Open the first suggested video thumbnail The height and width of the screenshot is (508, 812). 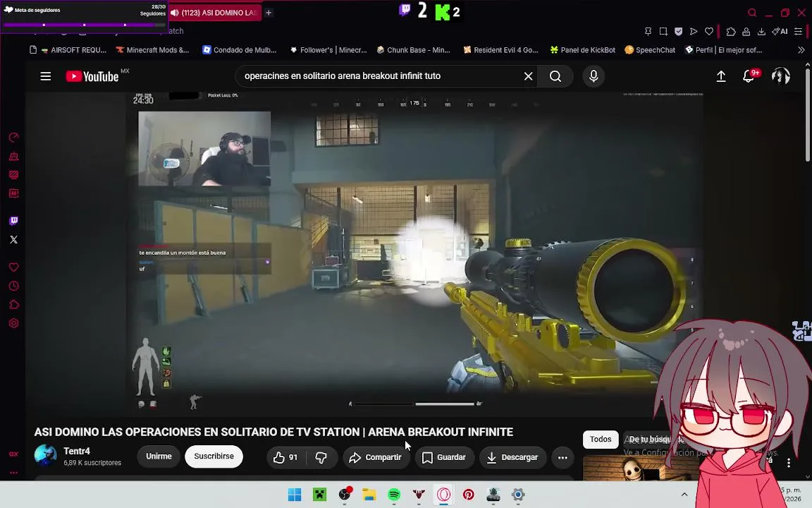[641, 468]
